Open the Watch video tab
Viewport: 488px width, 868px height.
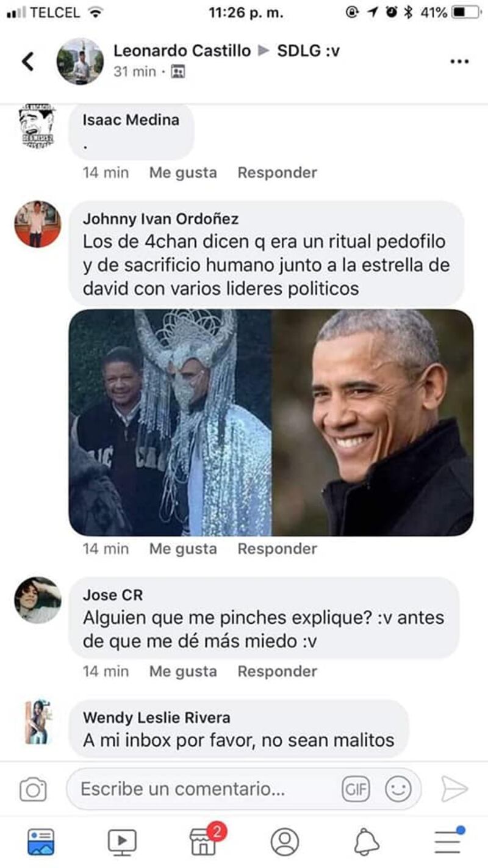(122, 842)
